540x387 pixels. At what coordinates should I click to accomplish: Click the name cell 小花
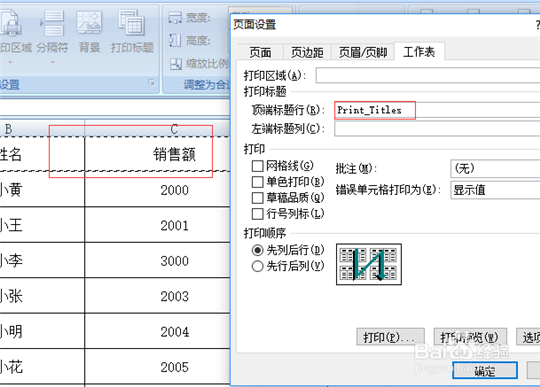[x=42, y=367]
